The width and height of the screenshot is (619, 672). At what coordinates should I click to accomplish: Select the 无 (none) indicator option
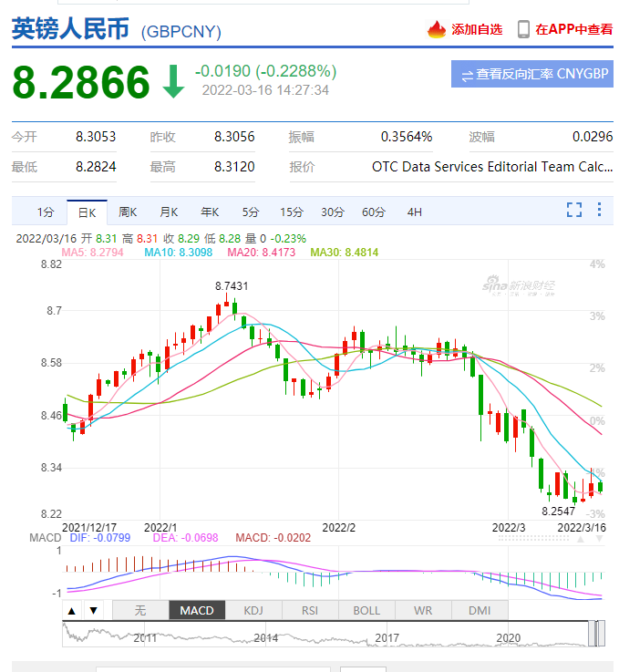140,610
